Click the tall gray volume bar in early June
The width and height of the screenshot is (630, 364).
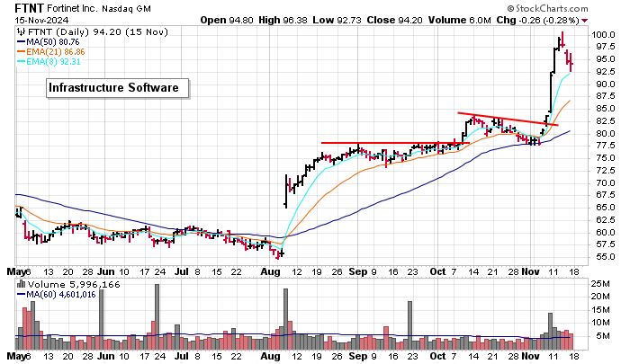click(x=101, y=319)
